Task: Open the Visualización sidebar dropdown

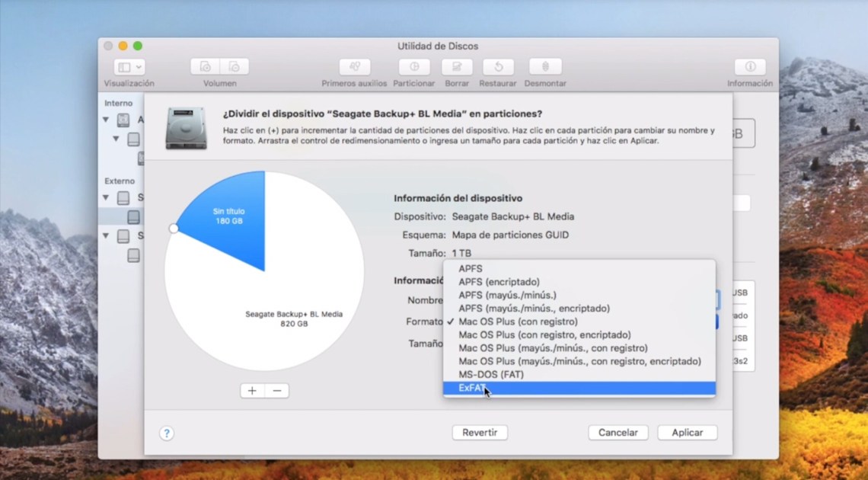Action: (x=129, y=67)
